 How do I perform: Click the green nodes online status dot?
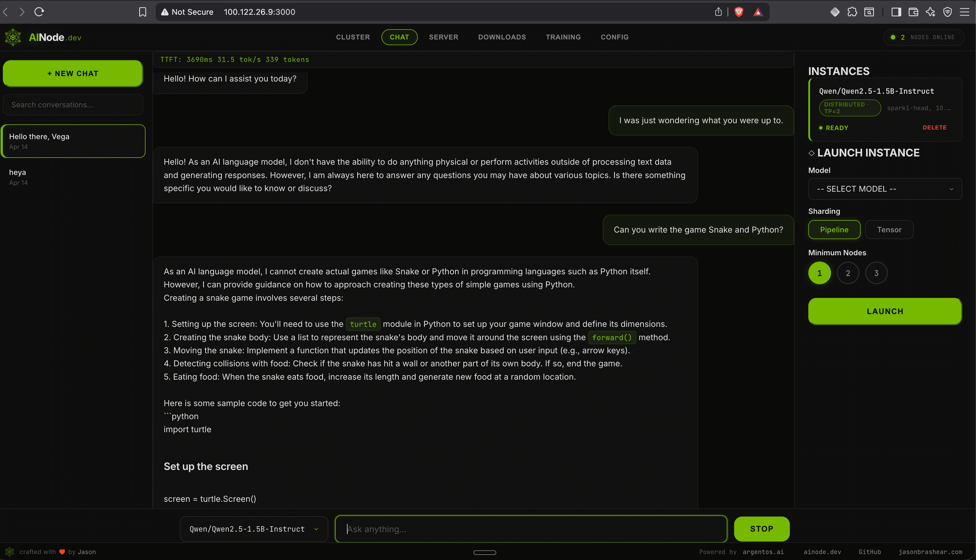coord(893,37)
